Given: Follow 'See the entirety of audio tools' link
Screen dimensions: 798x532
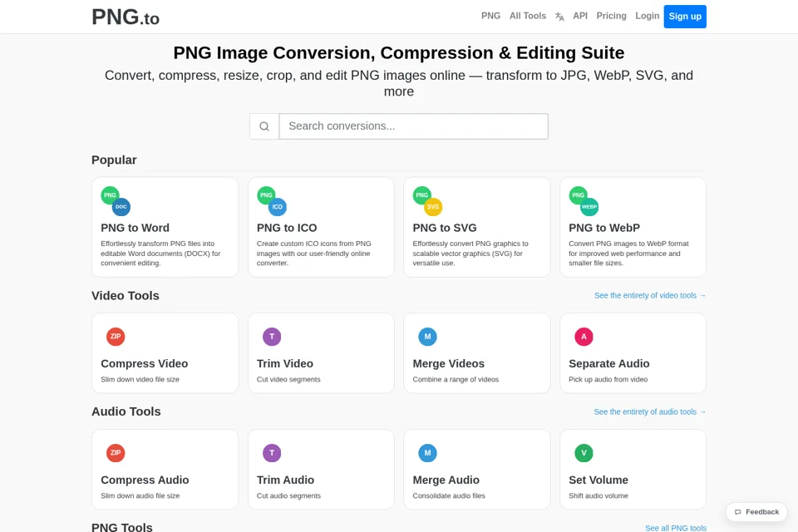Looking at the screenshot, I should tap(650, 411).
